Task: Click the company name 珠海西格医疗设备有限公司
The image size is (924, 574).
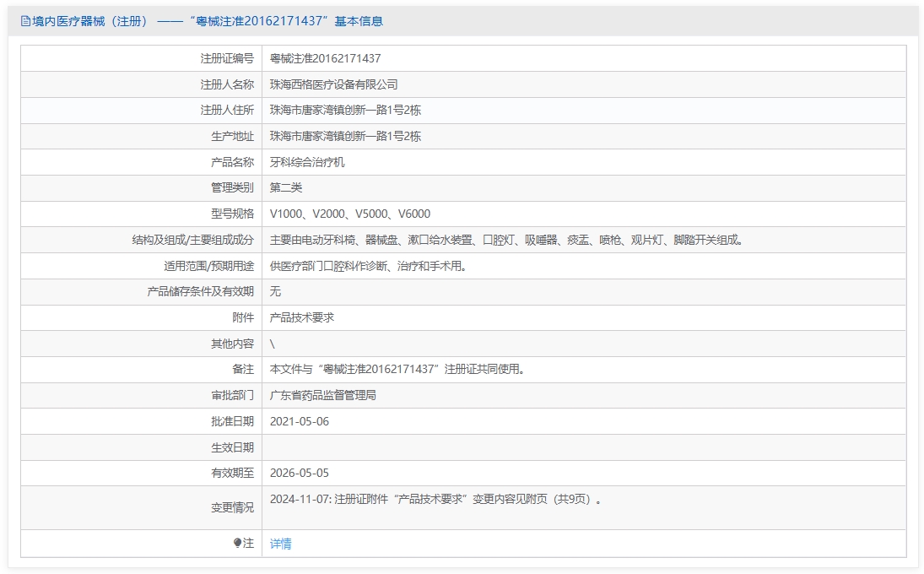Action: click(333, 84)
